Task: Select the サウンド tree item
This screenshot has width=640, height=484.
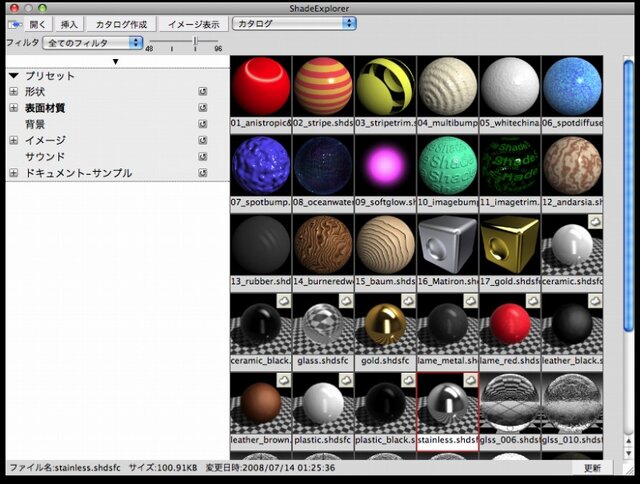Action: click(45, 157)
